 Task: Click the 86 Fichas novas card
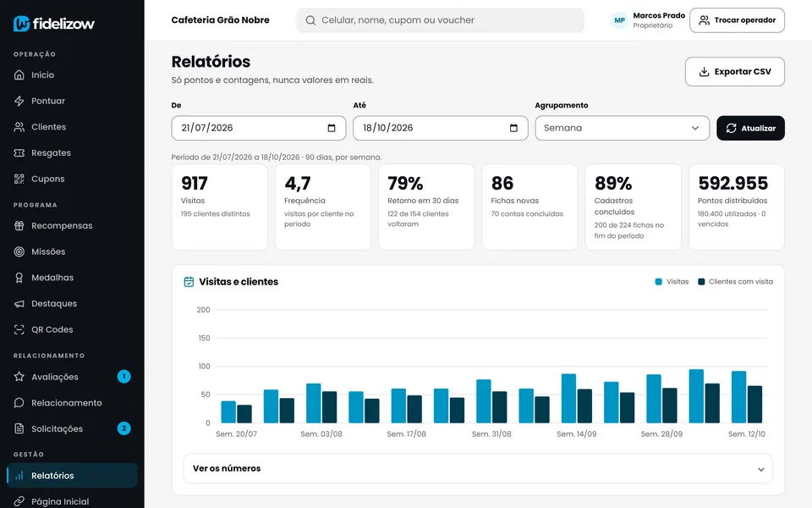tap(529, 207)
